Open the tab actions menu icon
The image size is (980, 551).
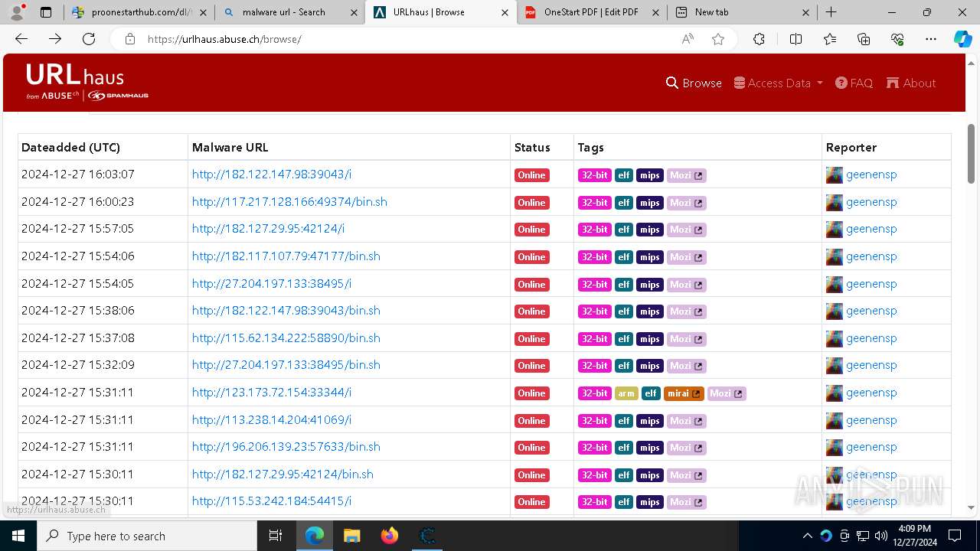46,12
